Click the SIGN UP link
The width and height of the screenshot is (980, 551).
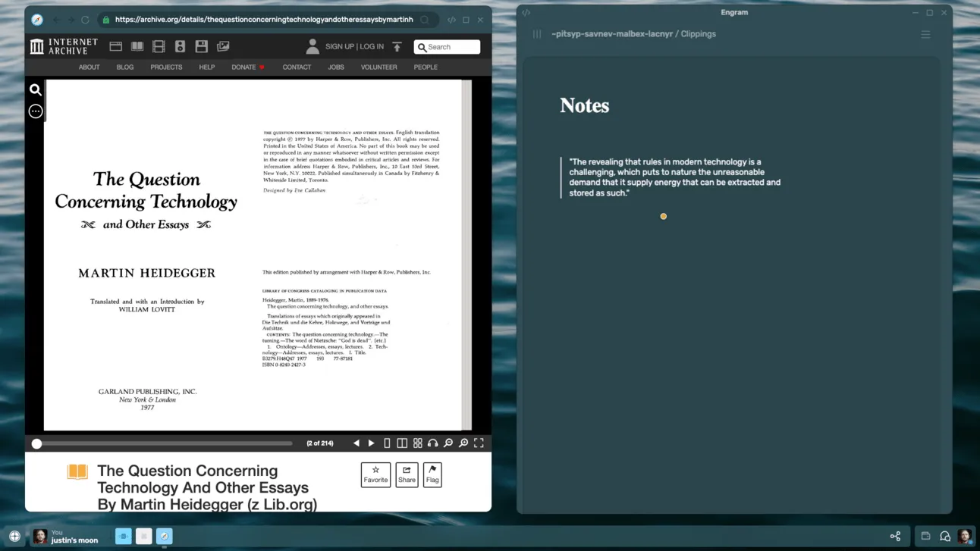pyautogui.click(x=340, y=46)
